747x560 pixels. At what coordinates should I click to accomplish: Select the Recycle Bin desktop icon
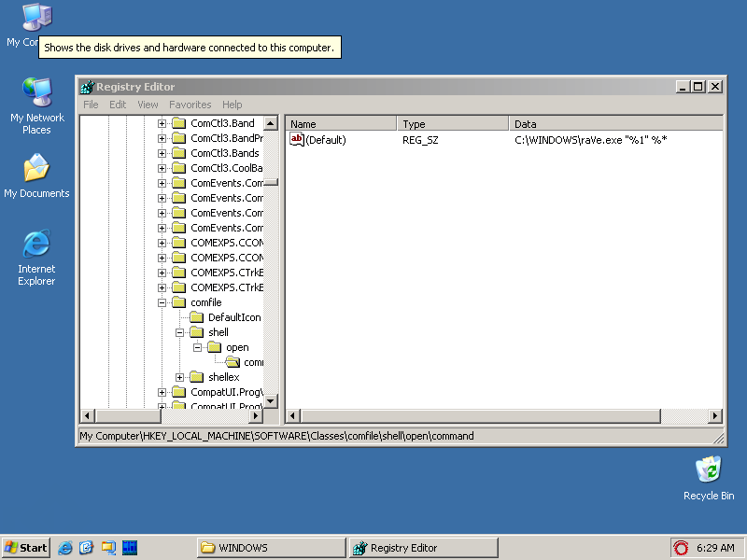point(709,469)
